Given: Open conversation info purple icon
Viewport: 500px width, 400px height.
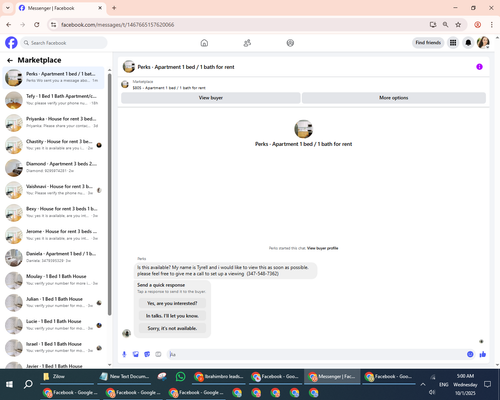Looking at the screenshot, I should point(479,67).
